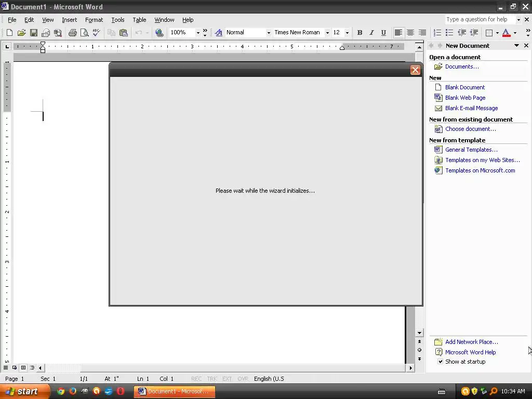Click the tab stop selector on ruler
The width and height of the screenshot is (532, 399).
(x=7, y=46)
